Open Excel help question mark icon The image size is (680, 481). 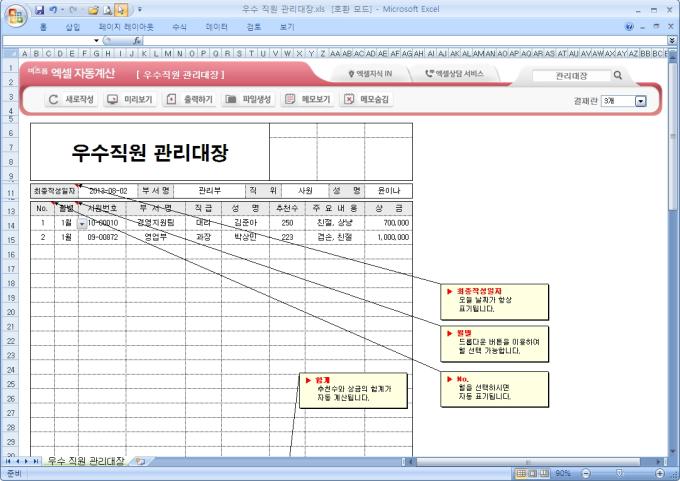[x=629, y=27]
